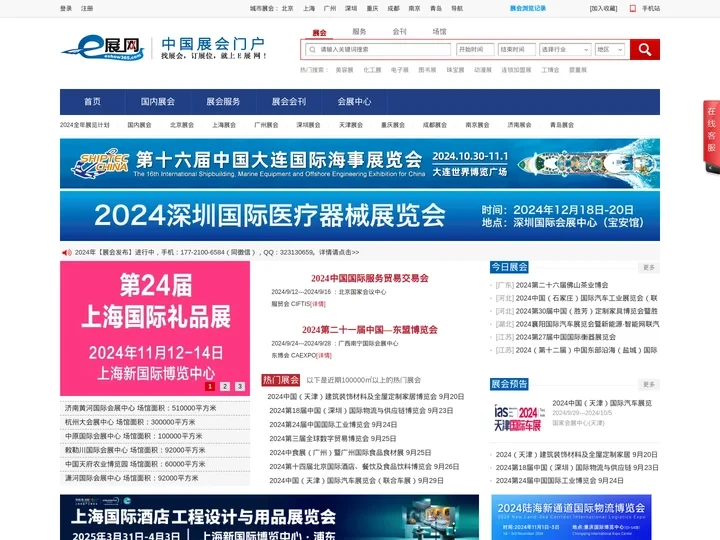Click the magnifier icon inside keyword field

(x=312, y=49)
